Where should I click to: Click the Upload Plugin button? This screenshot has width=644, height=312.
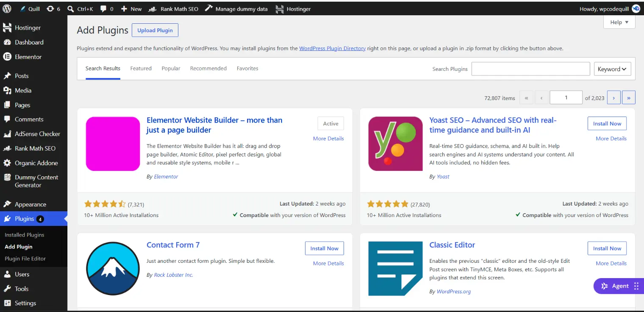pos(155,30)
